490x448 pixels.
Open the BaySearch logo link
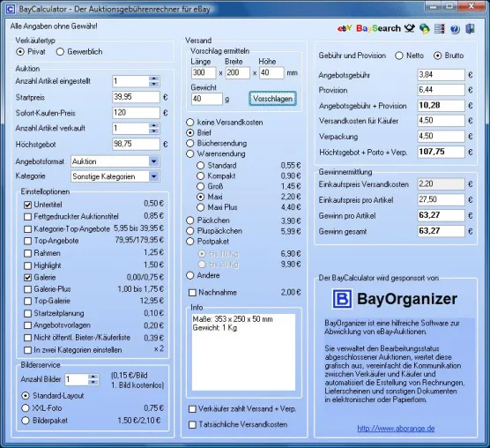[x=378, y=28]
